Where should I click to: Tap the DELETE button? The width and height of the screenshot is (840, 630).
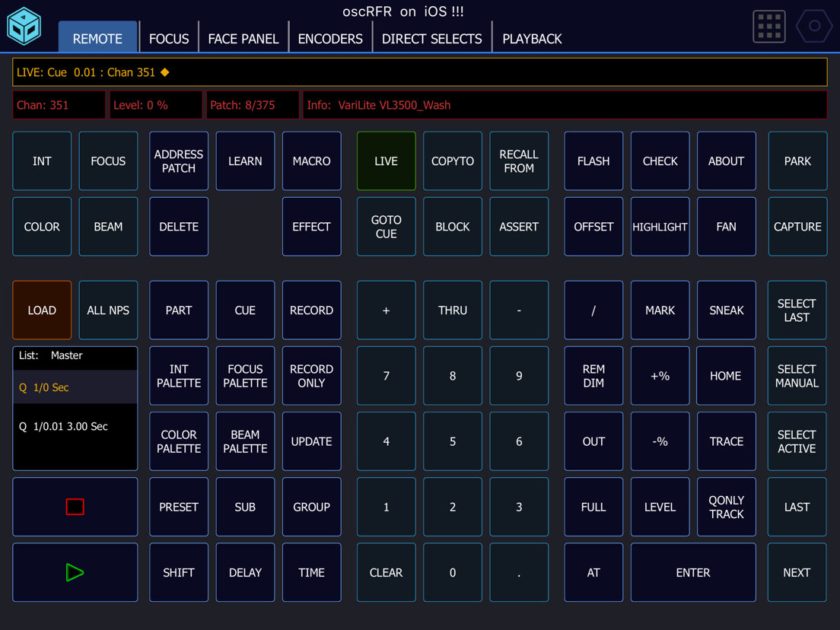tap(179, 227)
